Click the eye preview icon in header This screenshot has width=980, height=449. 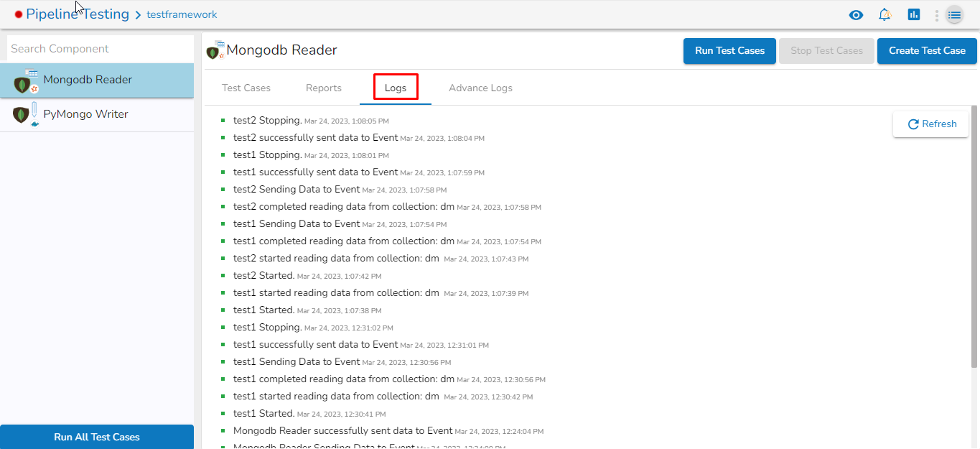point(856,15)
